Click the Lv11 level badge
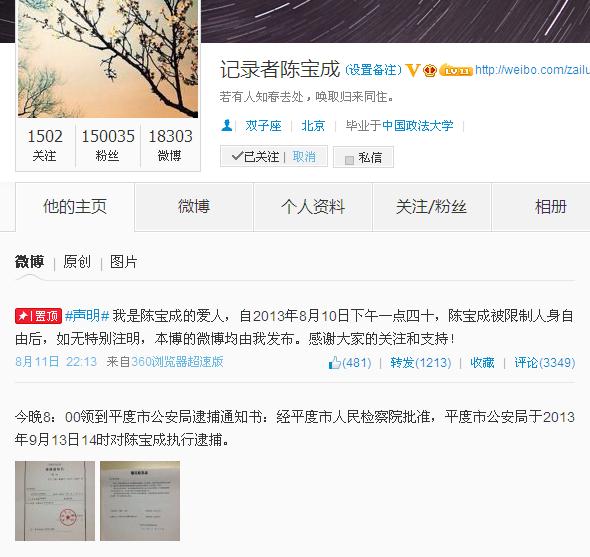The width and height of the screenshot is (590, 557). (x=456, y=70)
